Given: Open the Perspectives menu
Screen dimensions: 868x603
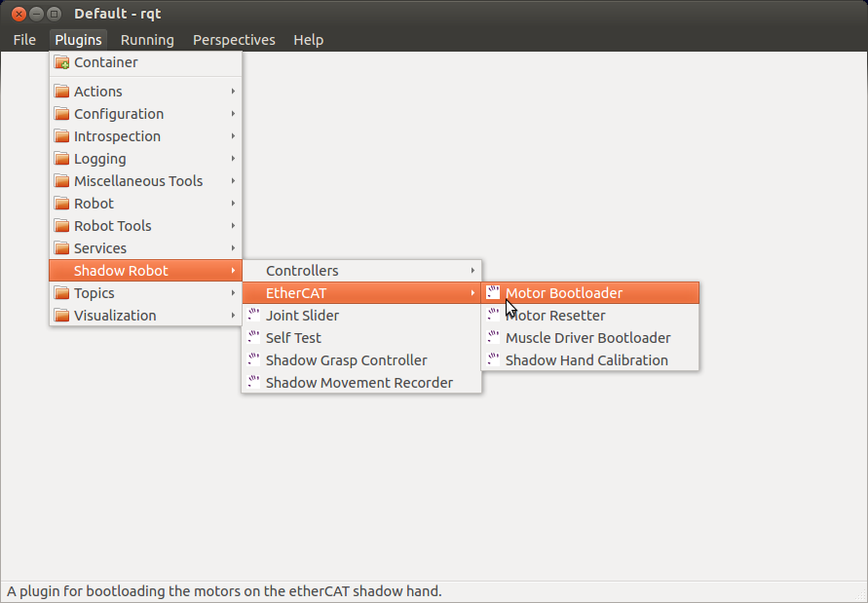Looking at the screenshot, I should tap(234, 40).
